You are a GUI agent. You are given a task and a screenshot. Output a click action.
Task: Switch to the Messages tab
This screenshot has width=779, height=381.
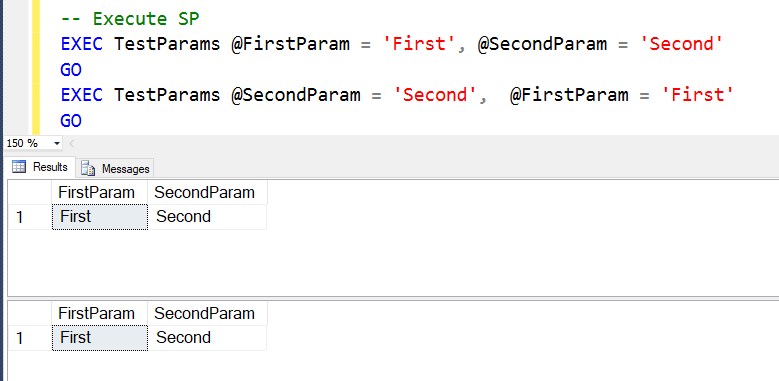pyautogui.click(x=117, y=168)
